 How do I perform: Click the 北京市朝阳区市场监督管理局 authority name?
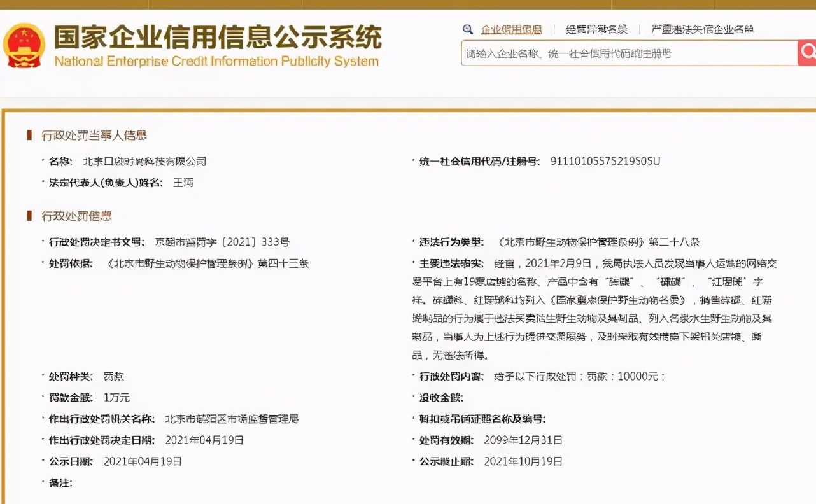pos(232,419)
